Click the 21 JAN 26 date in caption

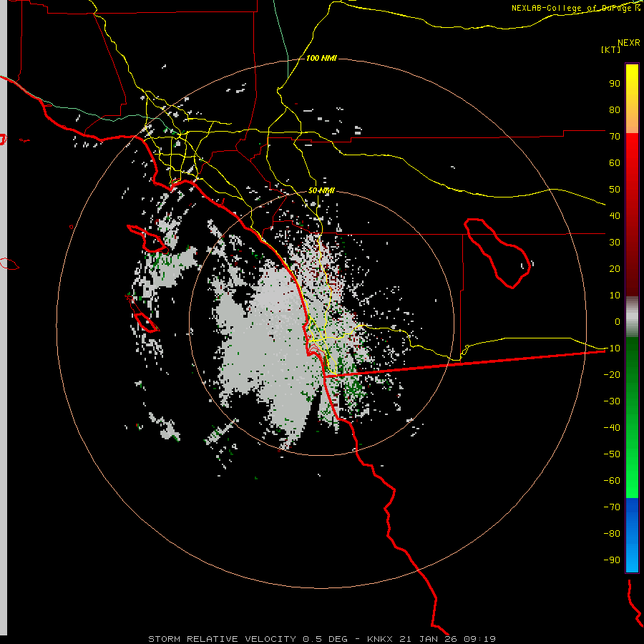click(x=429, y=639)
